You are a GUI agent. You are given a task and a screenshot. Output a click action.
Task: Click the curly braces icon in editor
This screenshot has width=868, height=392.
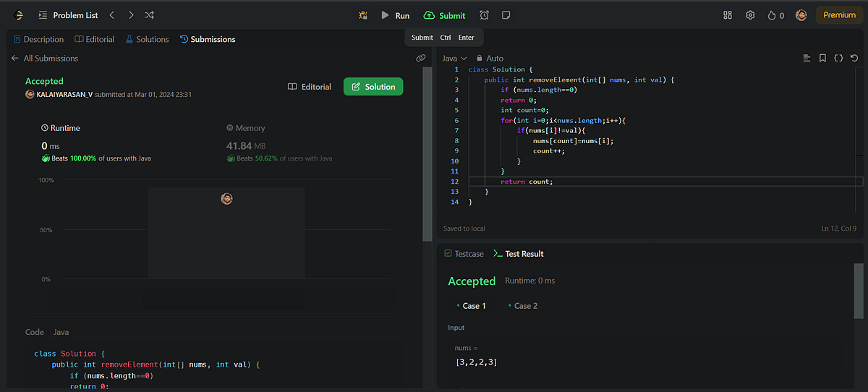[839, 58]
